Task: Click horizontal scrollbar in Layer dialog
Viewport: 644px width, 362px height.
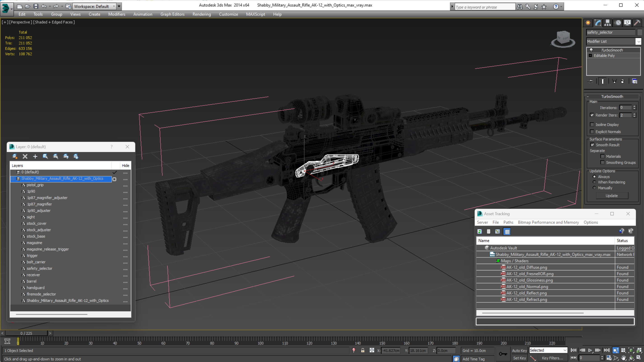Action: [51, 314]
